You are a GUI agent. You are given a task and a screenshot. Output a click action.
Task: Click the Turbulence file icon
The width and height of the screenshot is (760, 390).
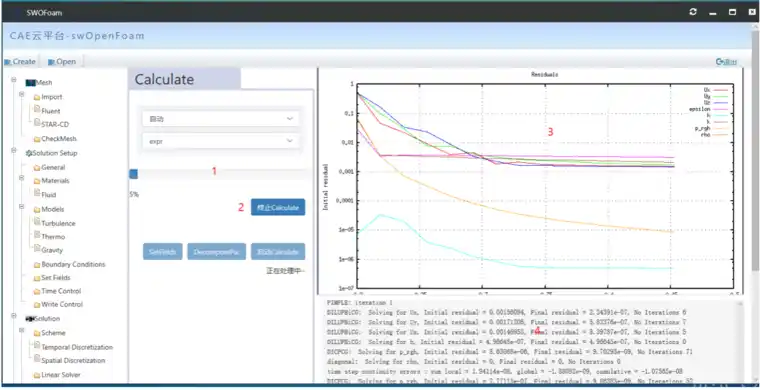click(37, 222)
